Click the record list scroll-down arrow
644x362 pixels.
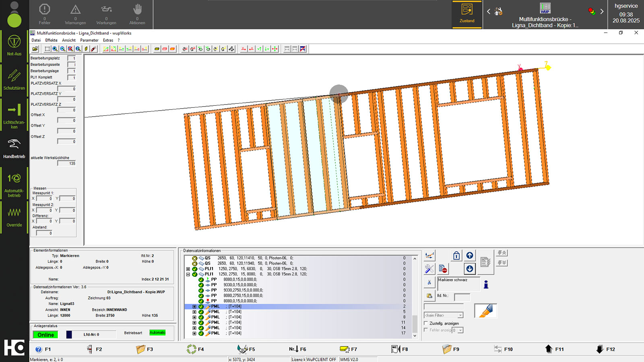(x=415, y=335)
